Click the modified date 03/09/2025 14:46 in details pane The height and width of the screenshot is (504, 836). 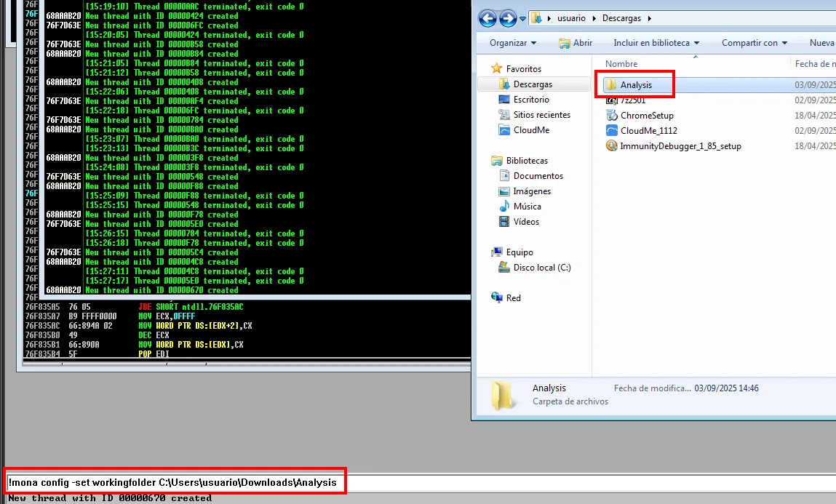[726, 388]
